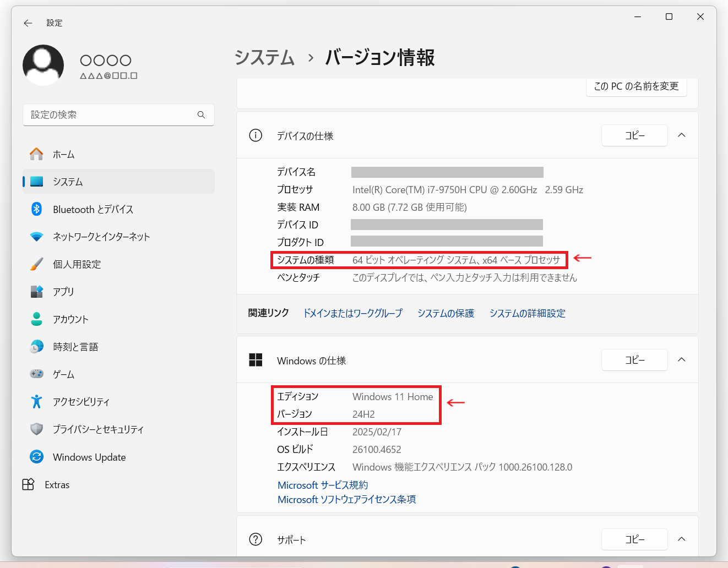Click この PC の名前を変更 button
The height and width of the screenshot is (568, 728).
(637, 86)
